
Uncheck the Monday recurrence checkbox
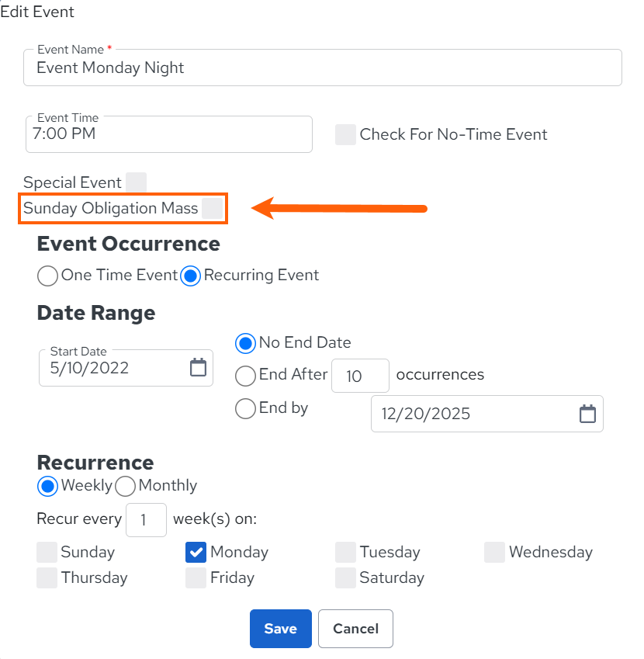tap(196, 552)
